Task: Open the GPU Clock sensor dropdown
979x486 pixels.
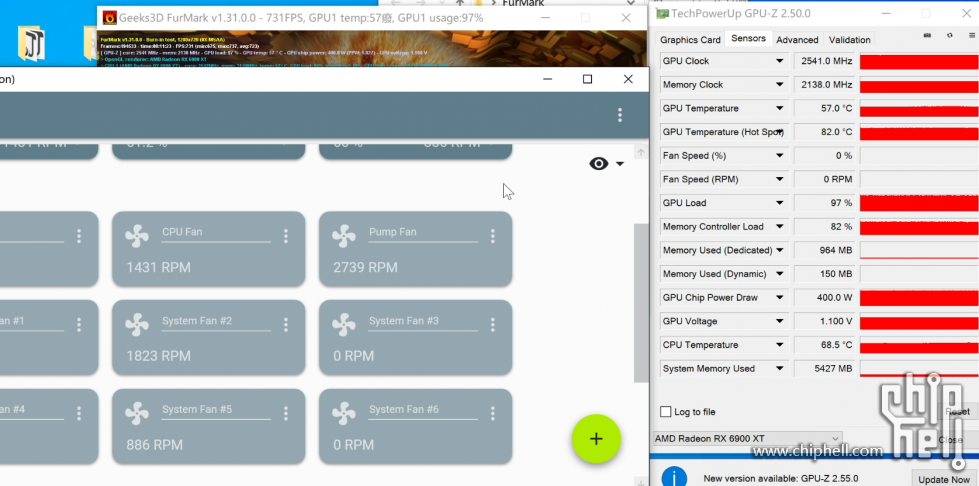Action: [779, 61]
